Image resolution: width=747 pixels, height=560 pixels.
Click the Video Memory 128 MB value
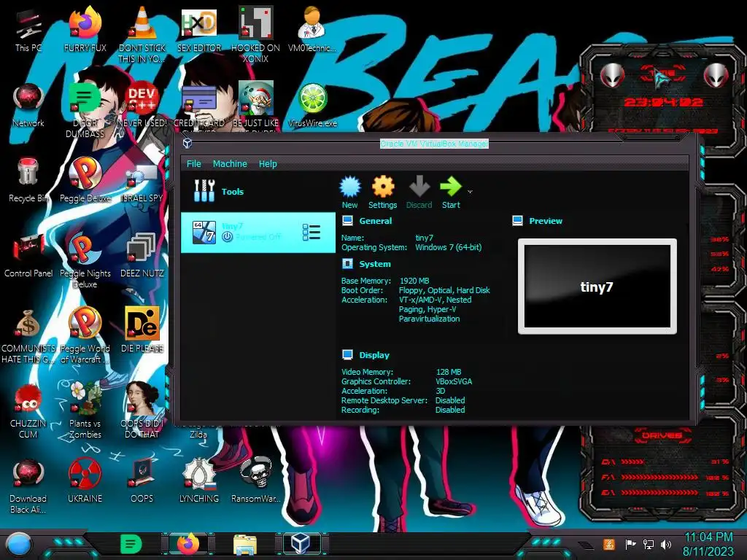pos(449,372)
